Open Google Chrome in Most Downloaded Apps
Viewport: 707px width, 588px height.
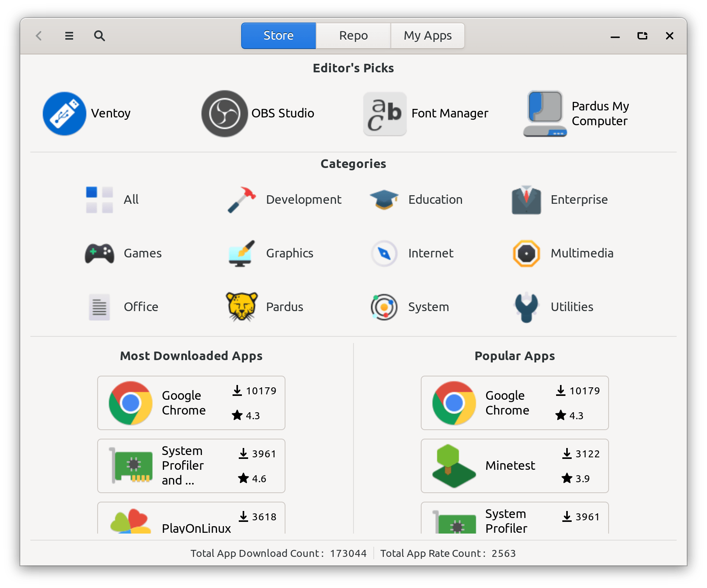[x=191, y=403]
